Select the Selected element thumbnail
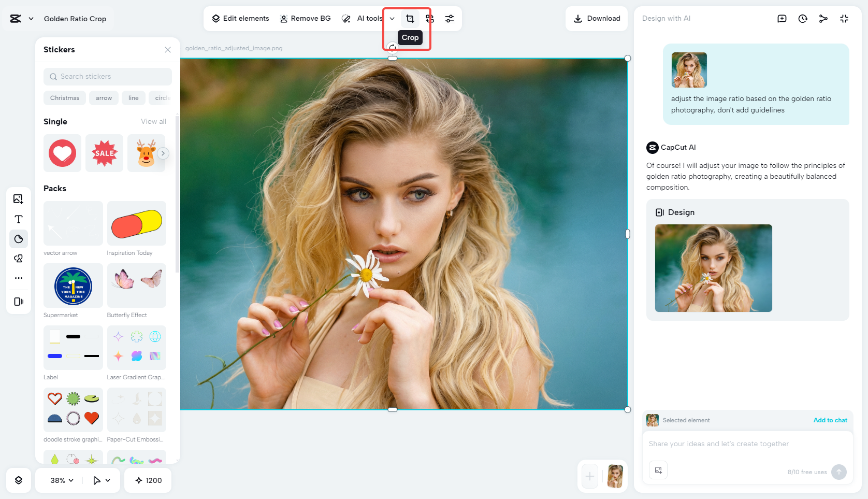The width and height of the screenshot is (868, 499). point(653,420)
